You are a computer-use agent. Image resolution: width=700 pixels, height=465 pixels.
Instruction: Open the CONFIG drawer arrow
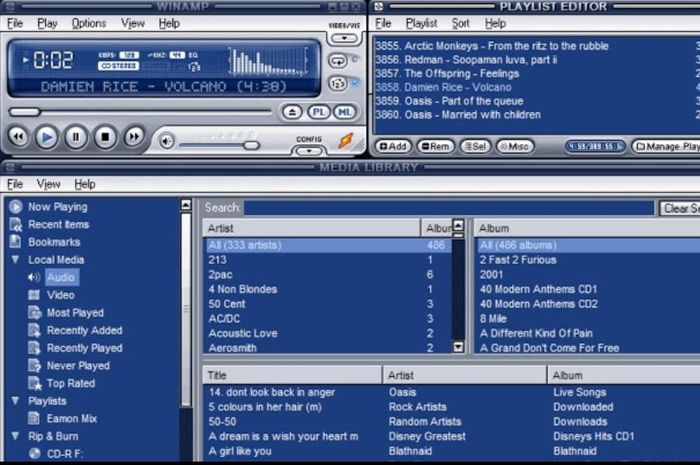[308, 151]
